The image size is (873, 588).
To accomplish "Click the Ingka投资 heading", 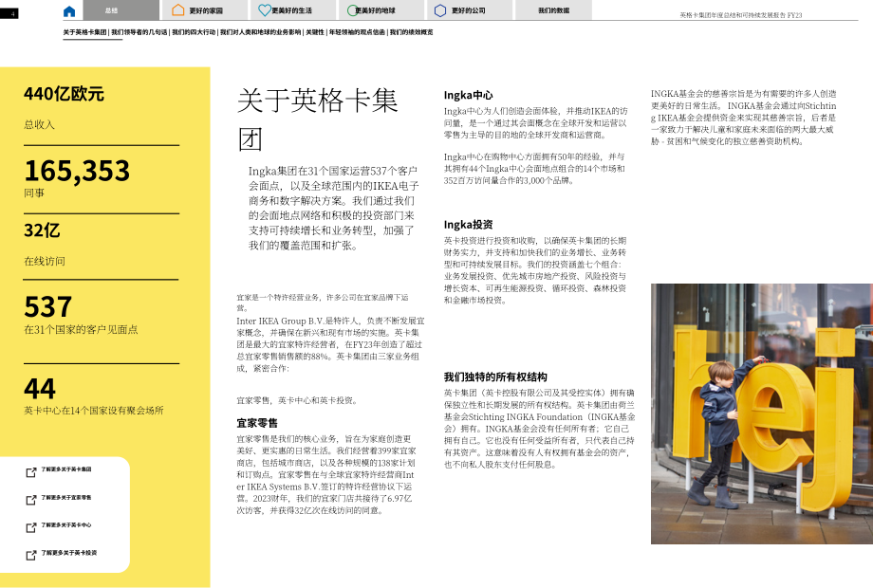I will [x=468, y=224].
